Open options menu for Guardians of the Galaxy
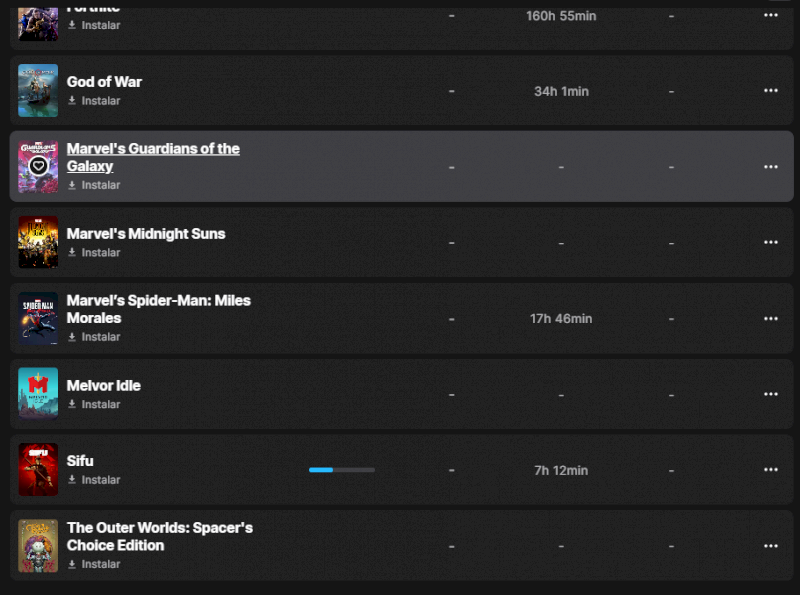The height and width of the screenshot is (595, 800). 770,167
